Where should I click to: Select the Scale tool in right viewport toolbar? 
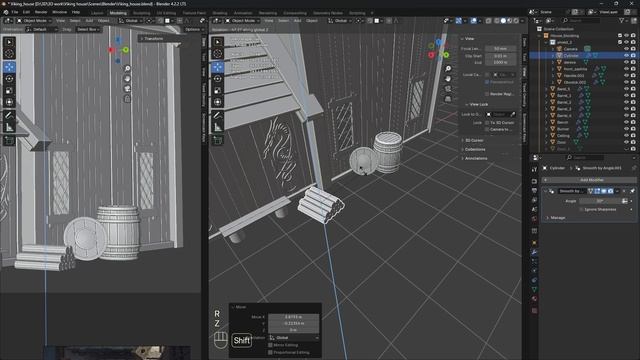218,91
